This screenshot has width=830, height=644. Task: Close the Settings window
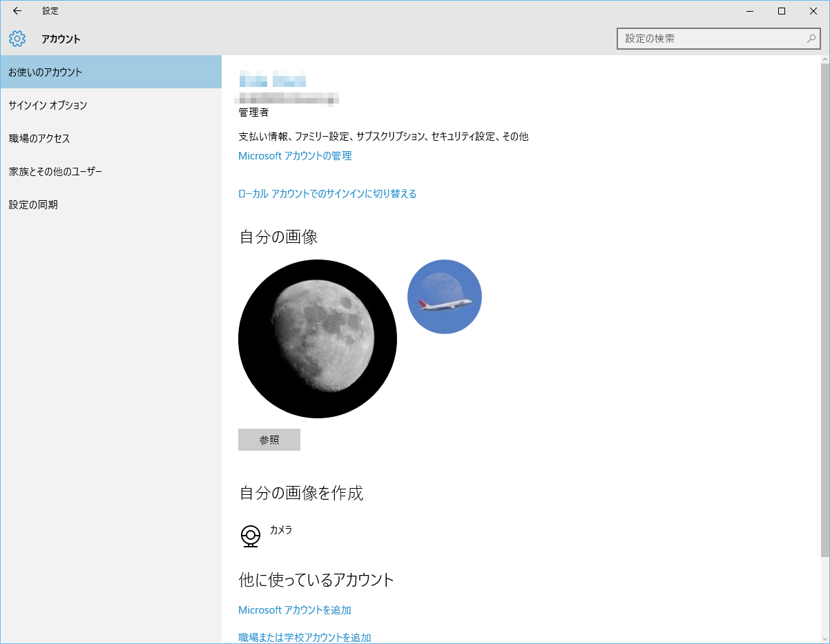click(813, 11)
